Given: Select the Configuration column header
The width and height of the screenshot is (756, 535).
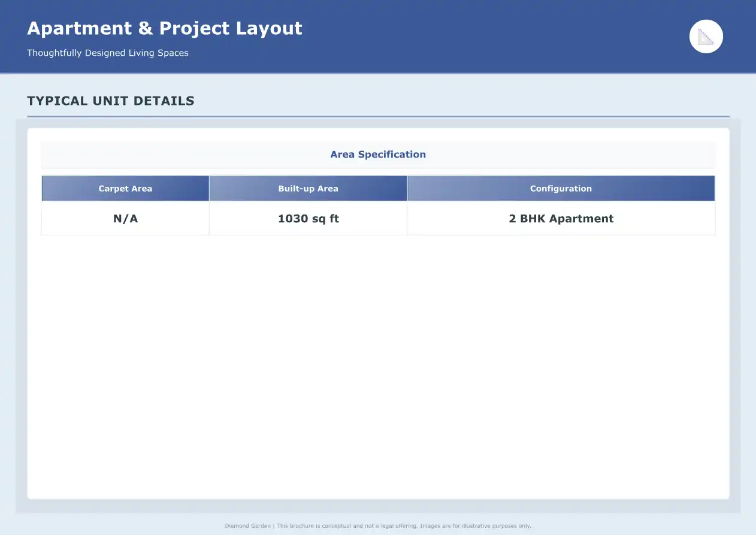Looking at the screenshot, I should tap(561, 189).
